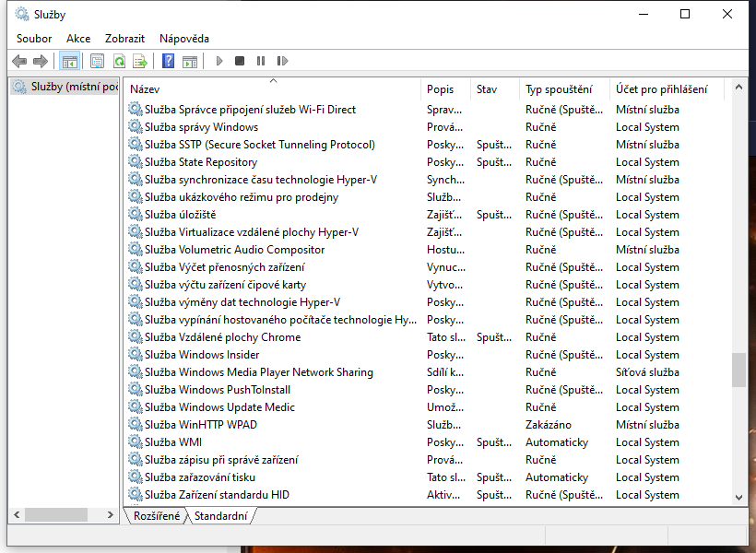
Task: Open the Soubor menu
Action: pos(34,39)
